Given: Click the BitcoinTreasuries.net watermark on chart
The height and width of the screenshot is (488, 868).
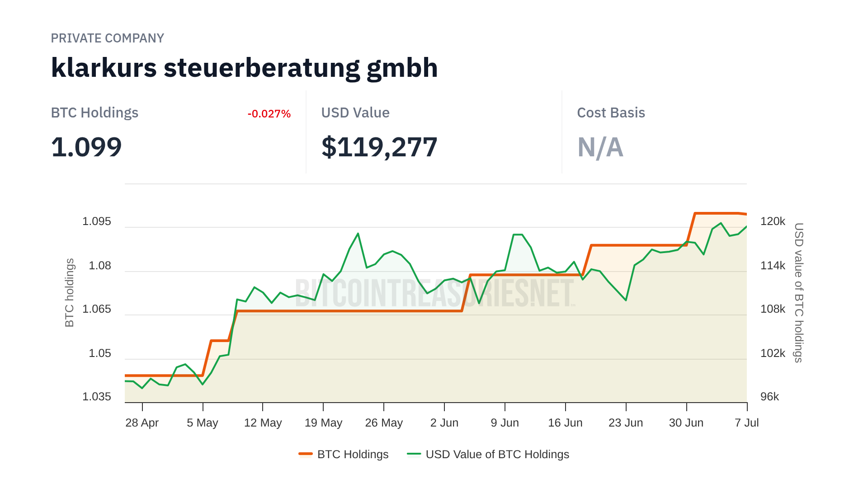Looking at the screenshot, I should [434, 293].
